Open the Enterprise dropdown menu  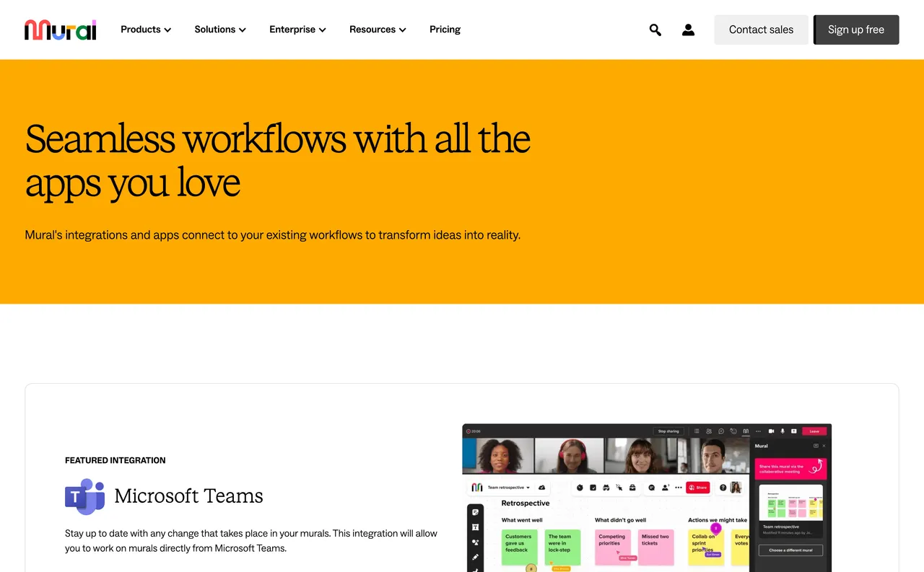(x=297, y=30)
